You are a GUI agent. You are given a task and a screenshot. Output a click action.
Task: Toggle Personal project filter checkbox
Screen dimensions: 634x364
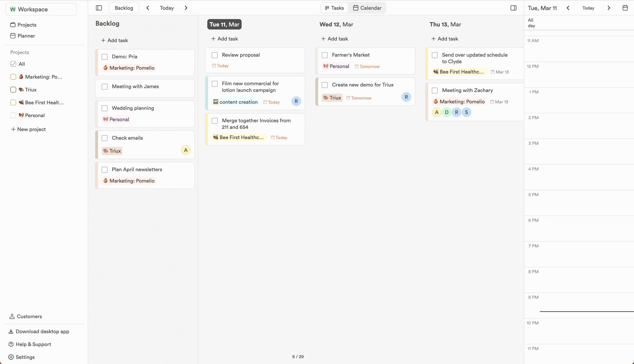point(13,115)
